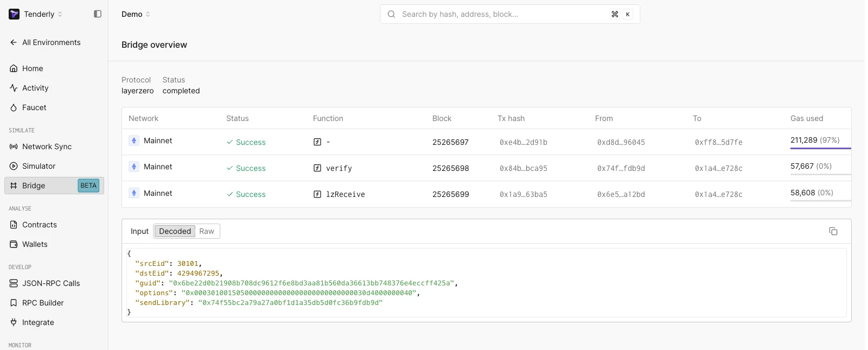
Task: Click the Contracts file icon
Action: pyautogui.click(x=14, y=225)
